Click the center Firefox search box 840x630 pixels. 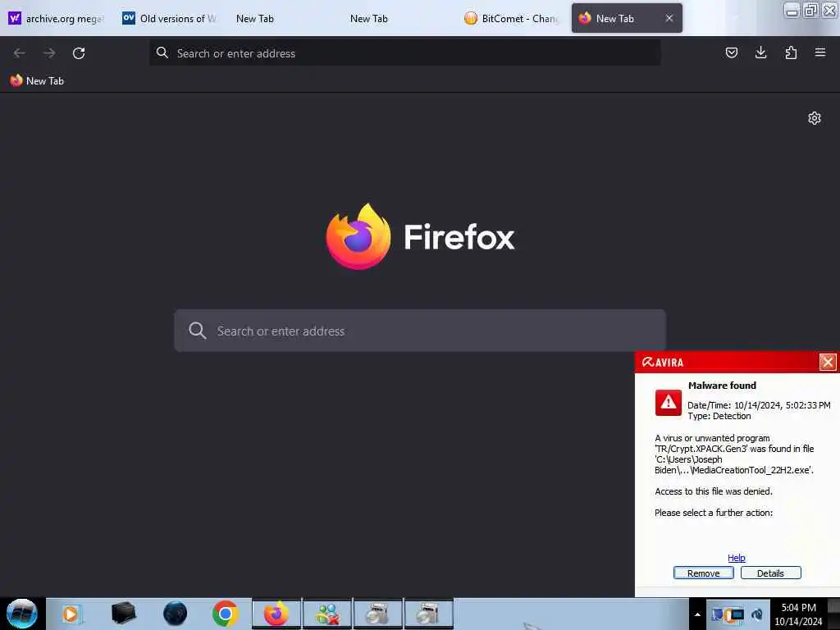click(x=419, y=331)
